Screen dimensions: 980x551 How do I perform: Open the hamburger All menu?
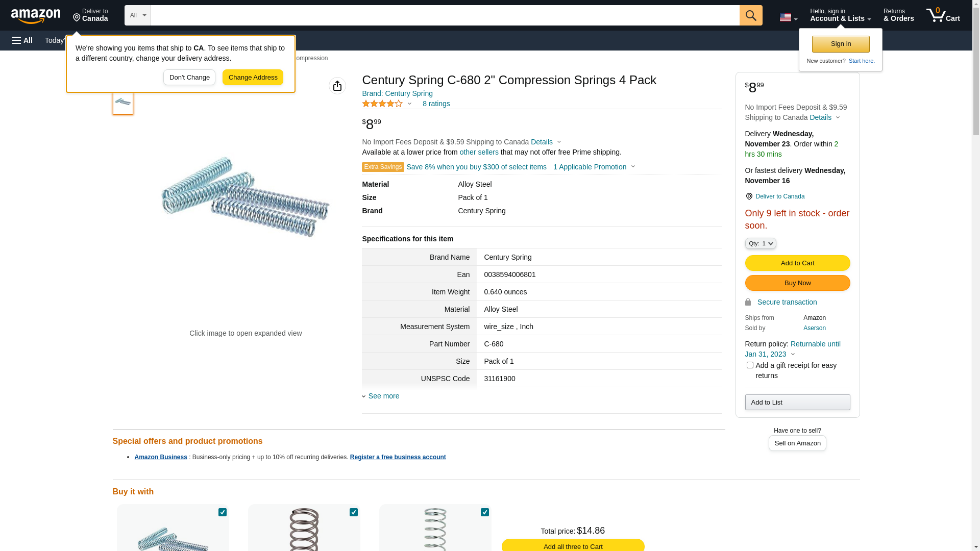22,40
